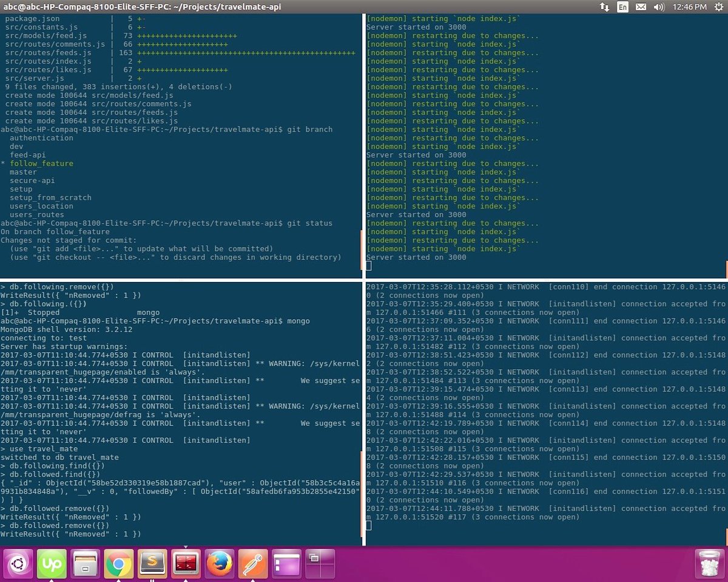Select the 'users_routes' branch name
This screenshot has height=582, width=728.
coord(36,214)
